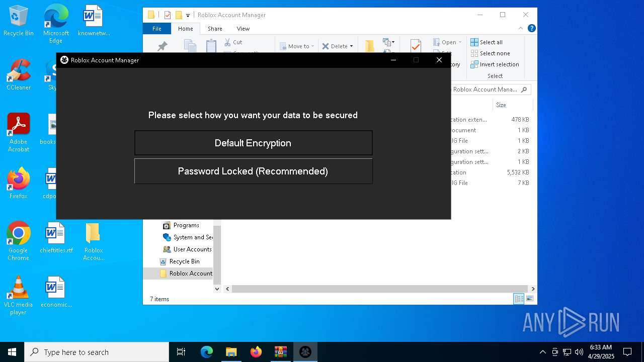Open CCleaner desktop shortcut

(x=19, y=75)
